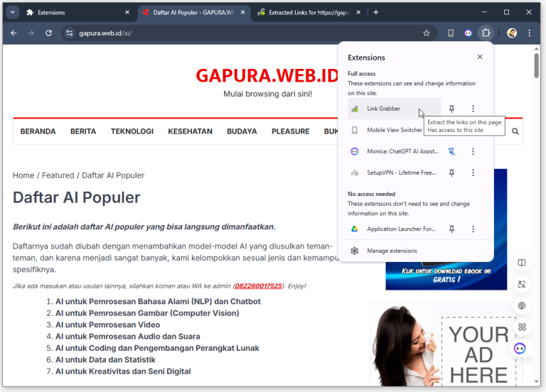
Task: Reload the current page
Action: (48, 33)
